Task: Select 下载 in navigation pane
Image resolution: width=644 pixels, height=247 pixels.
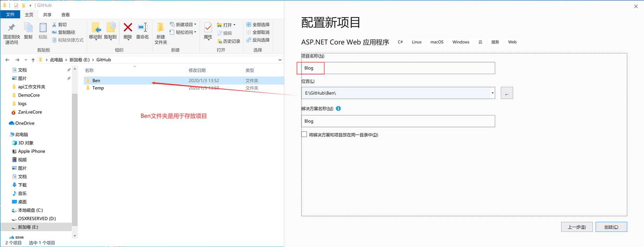Action: coord(22,185)
